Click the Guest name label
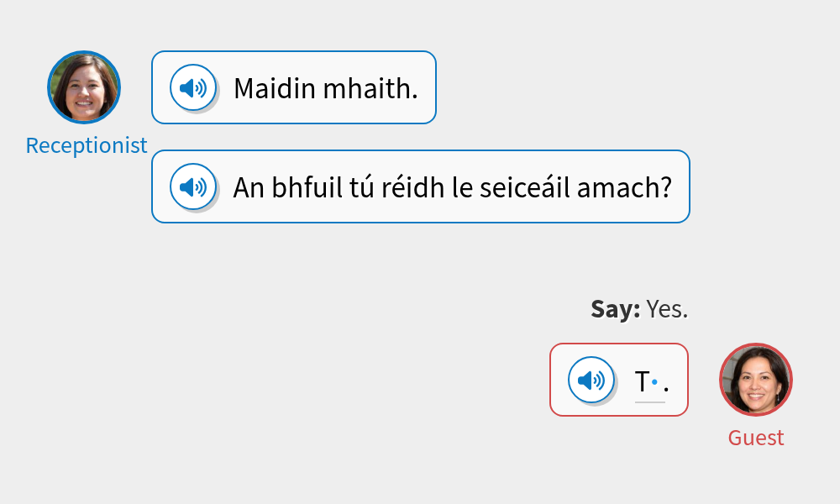 coord(755,437)
